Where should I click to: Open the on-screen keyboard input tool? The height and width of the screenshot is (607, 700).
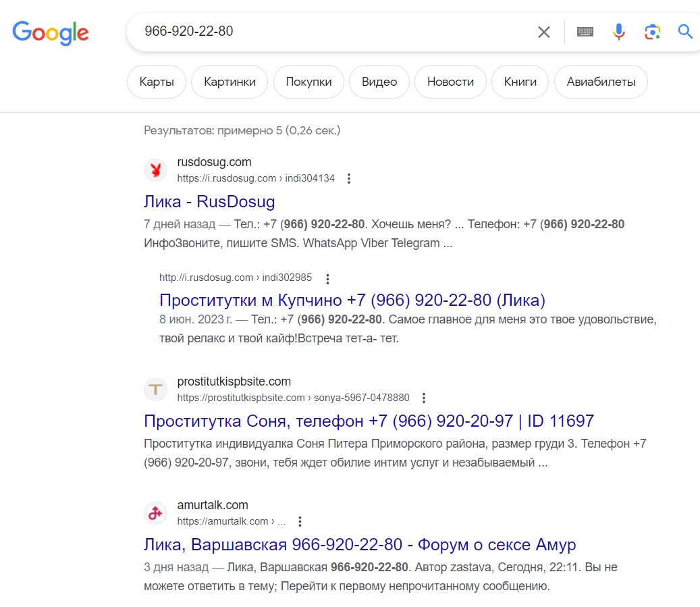585,32
